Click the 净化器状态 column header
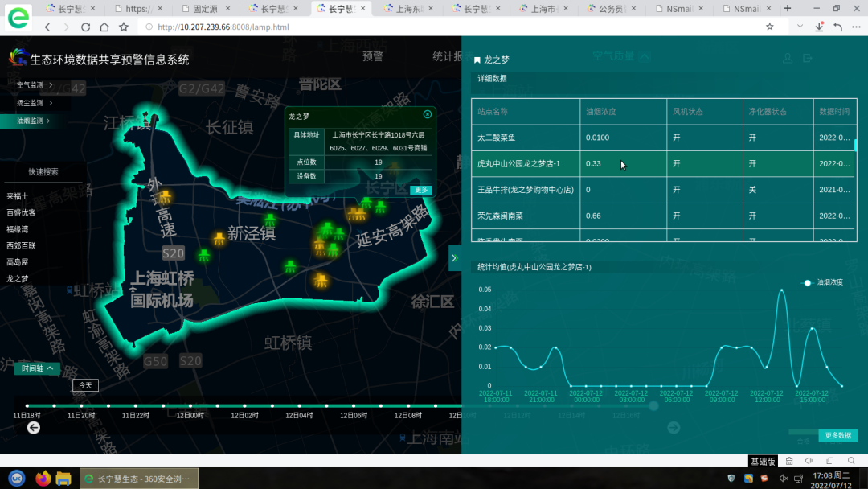The height and width of the screenshot is (489, 868). (778, 111)
